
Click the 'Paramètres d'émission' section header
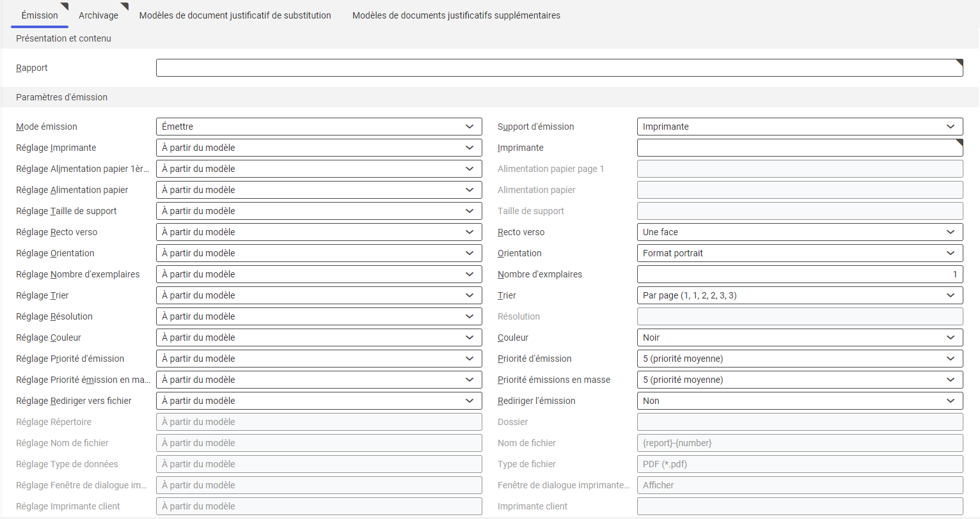click(61, 97)
